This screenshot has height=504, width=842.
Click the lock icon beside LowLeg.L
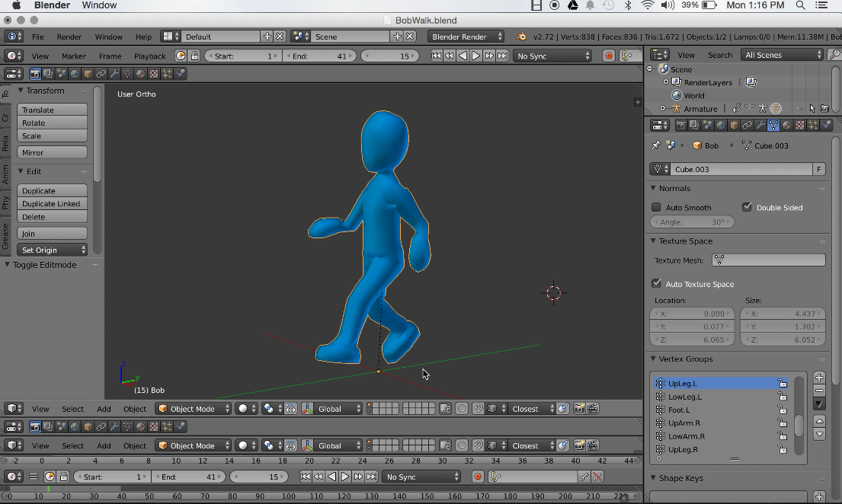[x=782, y=397]
